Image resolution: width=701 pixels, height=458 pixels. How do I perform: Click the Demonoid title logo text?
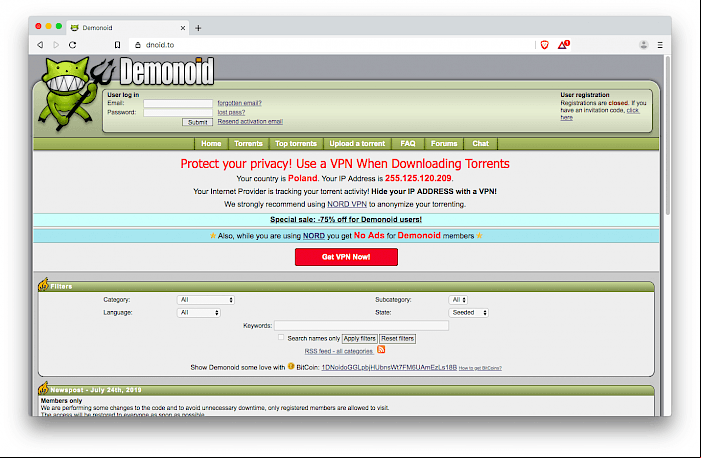pyautogui.click(x=167, y=72)
